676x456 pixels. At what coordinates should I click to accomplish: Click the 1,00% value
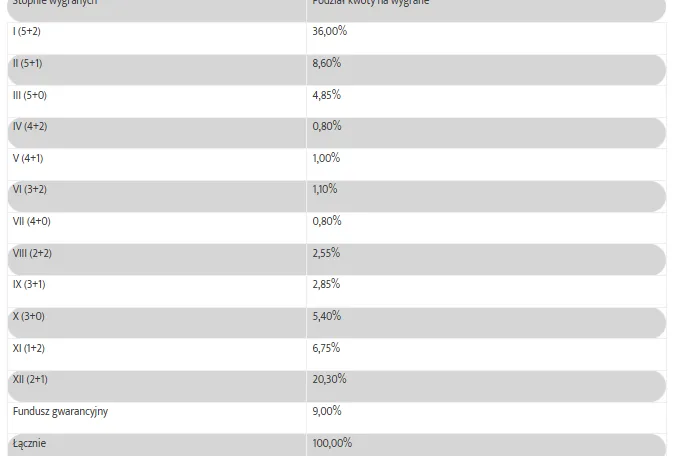(x=327, y=159)
